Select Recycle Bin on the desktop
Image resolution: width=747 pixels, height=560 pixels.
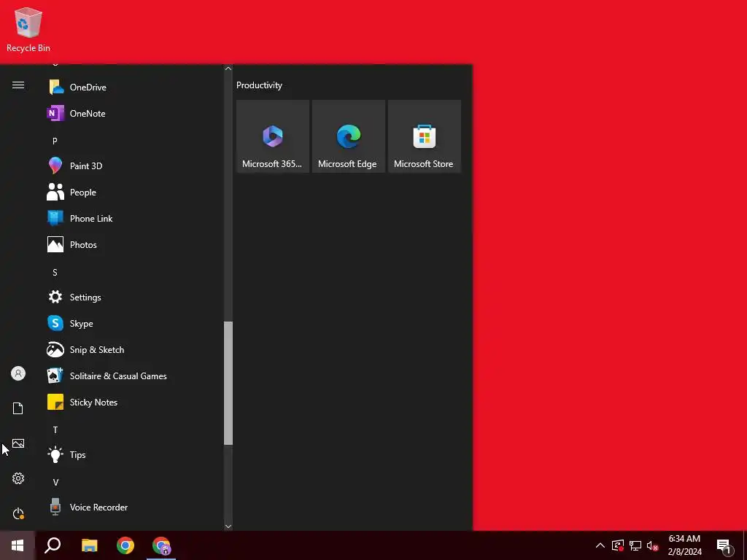28,30
